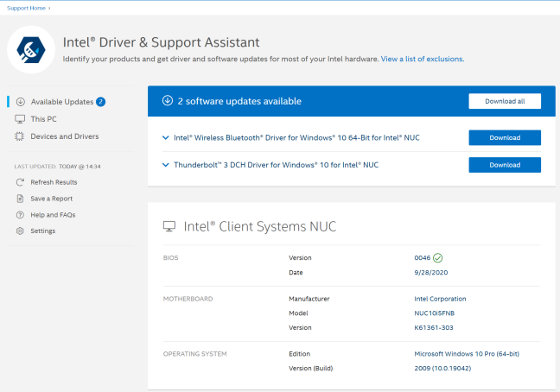Click the Download all button
This screenshot has width=560, height=392.
pos(505,101)
